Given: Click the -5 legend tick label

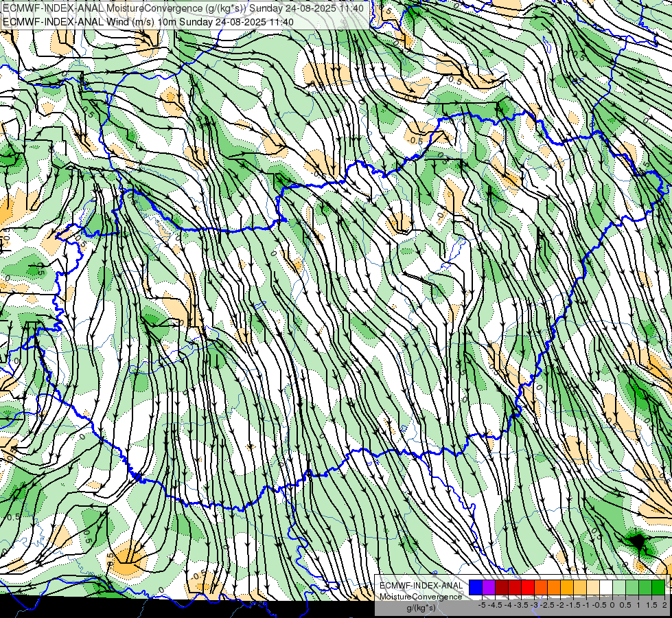Looking at the screenshot, I should coord(482,605).
